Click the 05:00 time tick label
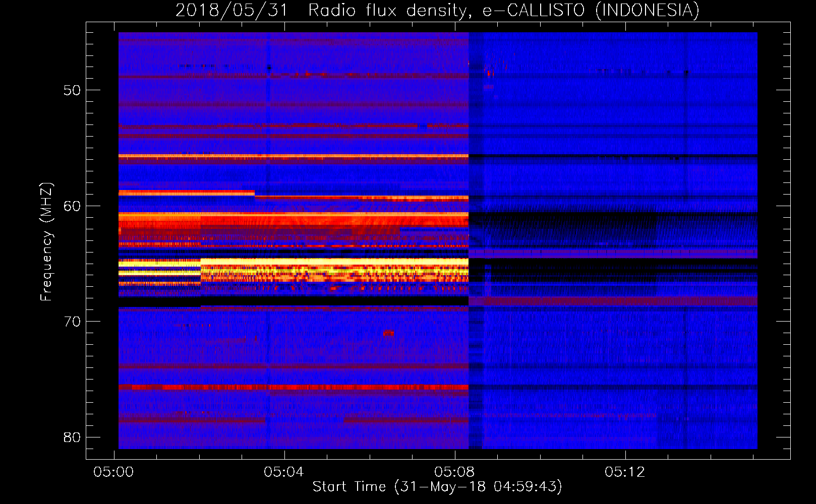816x504 pixels. (x=113, y=472)
